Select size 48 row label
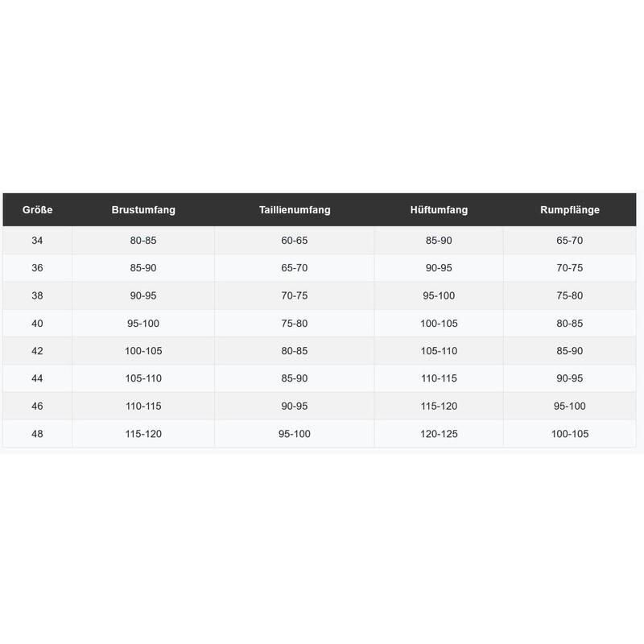 click(37, 434)
